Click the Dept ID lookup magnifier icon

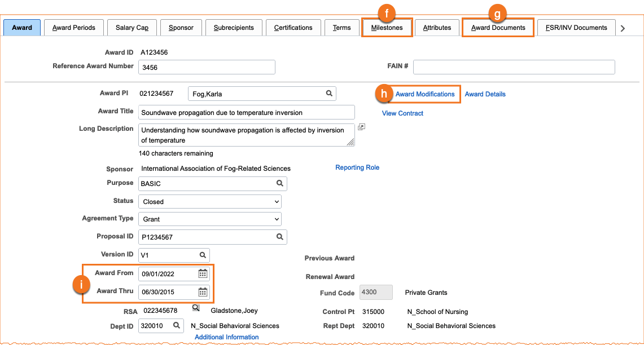[x=177, y=325]
